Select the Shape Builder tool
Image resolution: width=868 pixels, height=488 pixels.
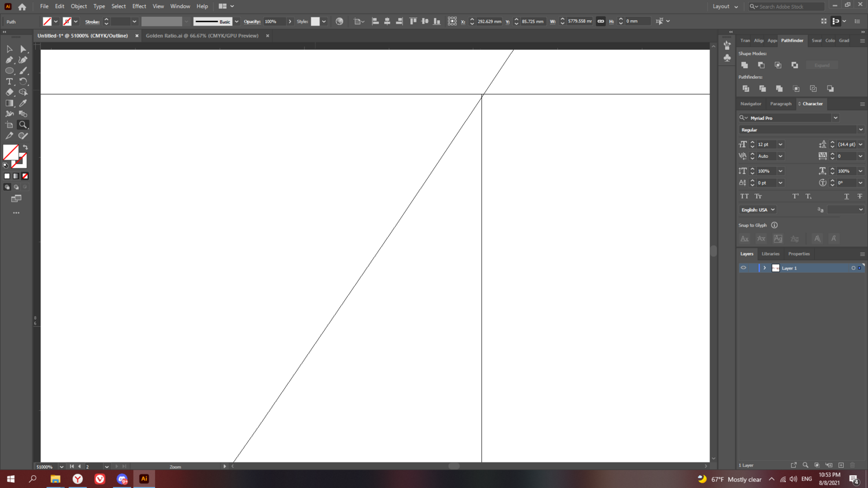23,93
